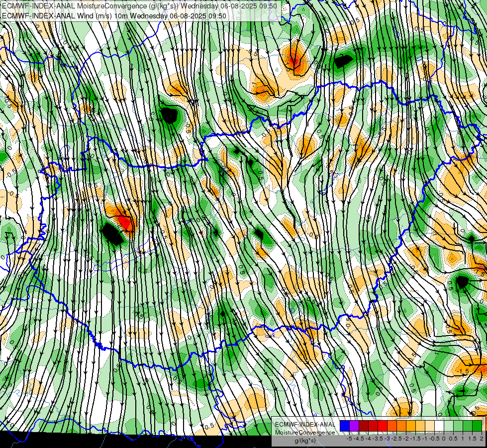Click the legend swatch between 0.5 and 1
487x448 pixels.
pyautogui.click(x=458, y=426)
